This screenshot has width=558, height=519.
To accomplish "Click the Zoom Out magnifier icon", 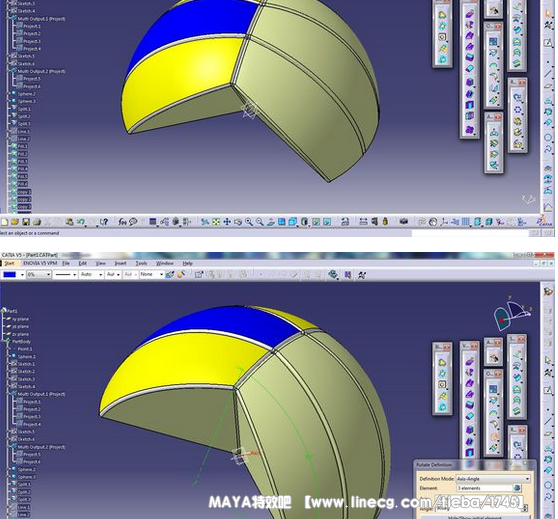I will coord(260,222).
